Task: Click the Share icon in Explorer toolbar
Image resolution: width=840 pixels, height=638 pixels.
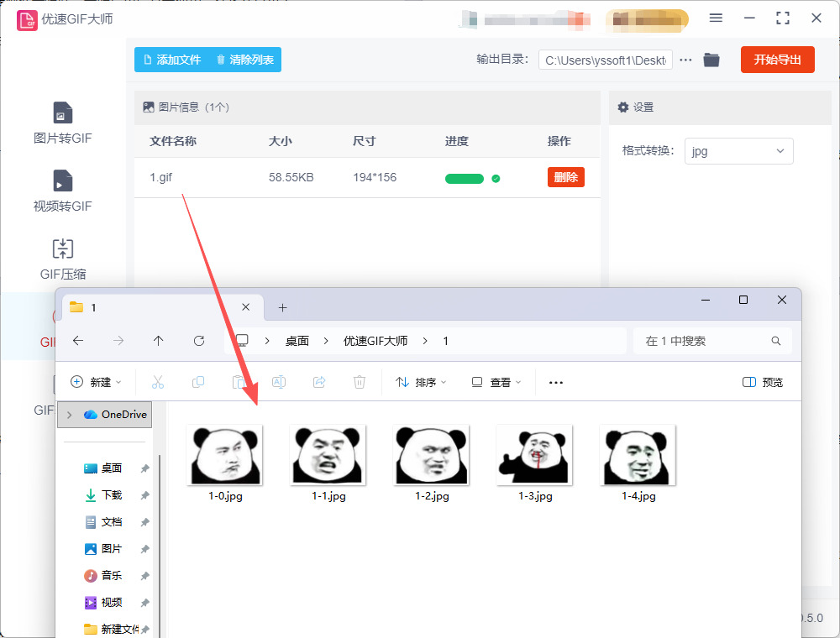Action: click(319, 382)
